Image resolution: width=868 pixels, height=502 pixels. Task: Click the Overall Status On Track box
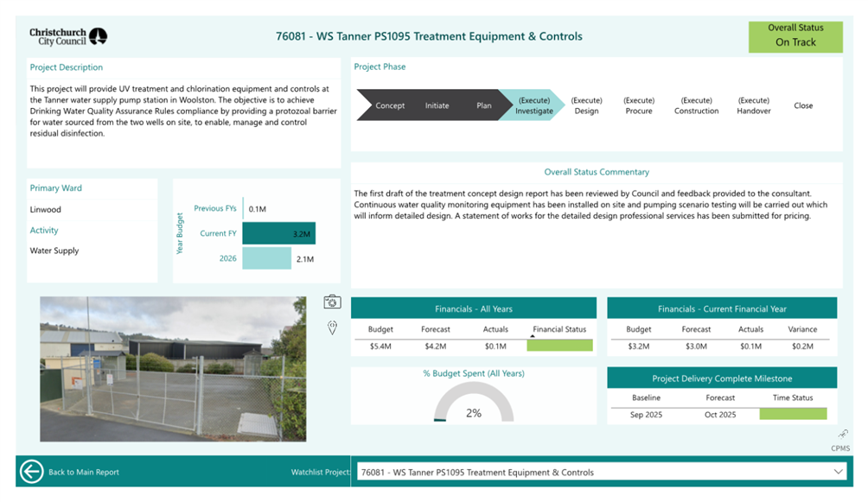point(795,36)
